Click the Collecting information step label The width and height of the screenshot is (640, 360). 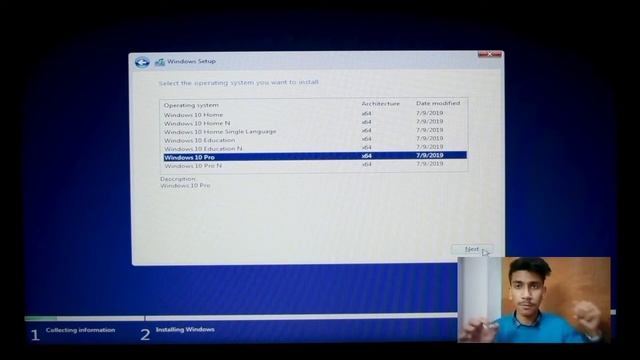(x=80, y=330)
